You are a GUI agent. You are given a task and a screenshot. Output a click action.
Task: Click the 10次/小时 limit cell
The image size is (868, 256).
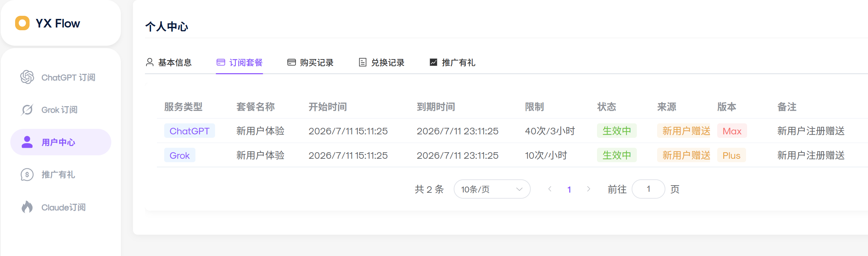tap(546, 155)
